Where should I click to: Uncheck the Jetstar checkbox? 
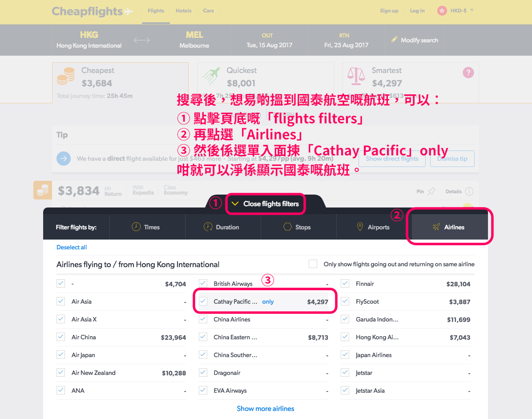(345, 373)
